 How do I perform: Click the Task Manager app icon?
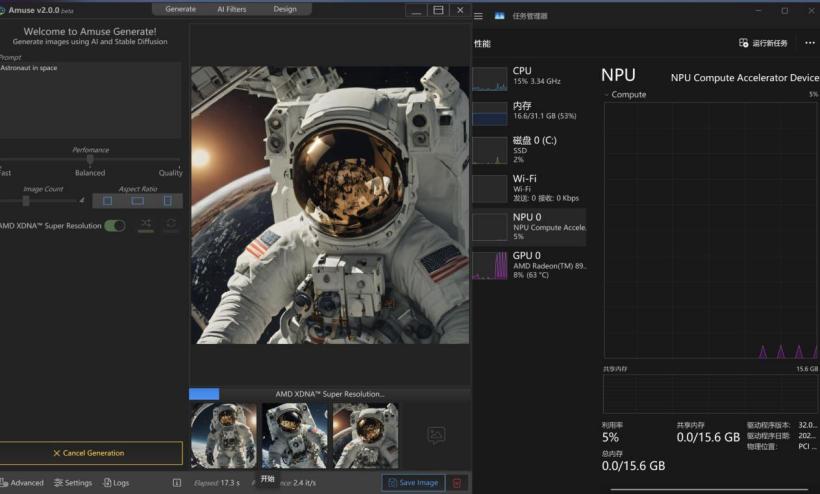click(x=499, y=16)
